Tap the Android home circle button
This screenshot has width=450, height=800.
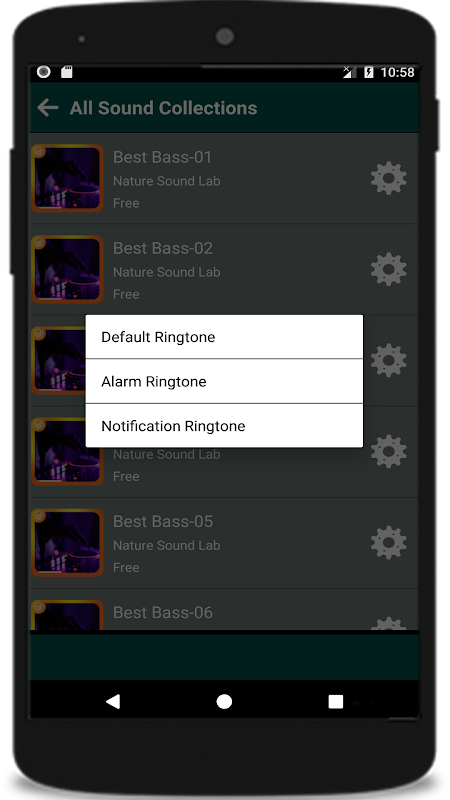pos(224,702)
